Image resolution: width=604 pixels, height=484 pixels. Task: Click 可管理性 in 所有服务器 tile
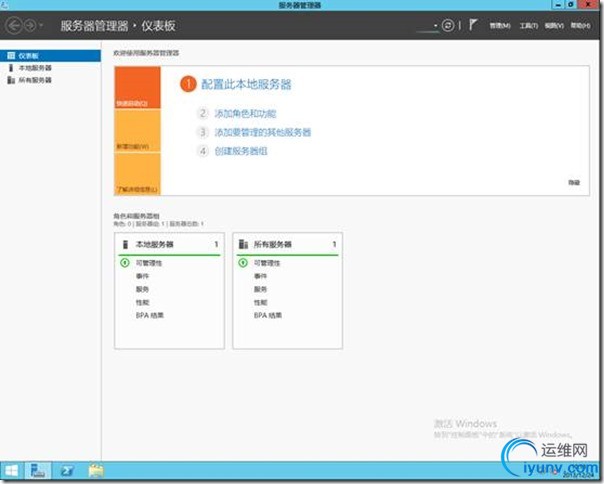[267, 263]
